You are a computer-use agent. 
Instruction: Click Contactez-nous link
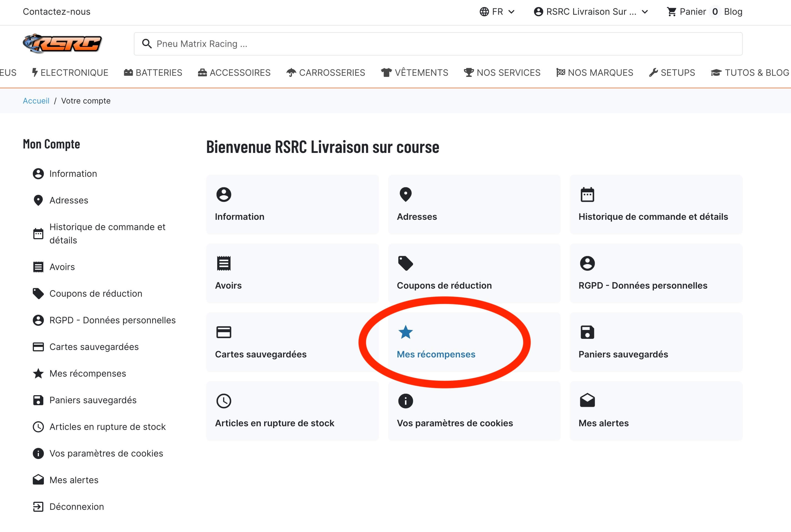[57, 12]
